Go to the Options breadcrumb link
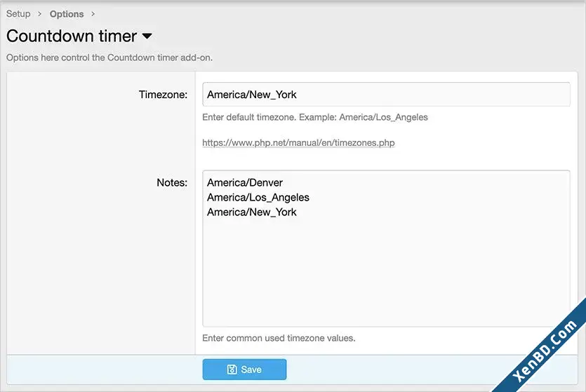 coord(67,14)
